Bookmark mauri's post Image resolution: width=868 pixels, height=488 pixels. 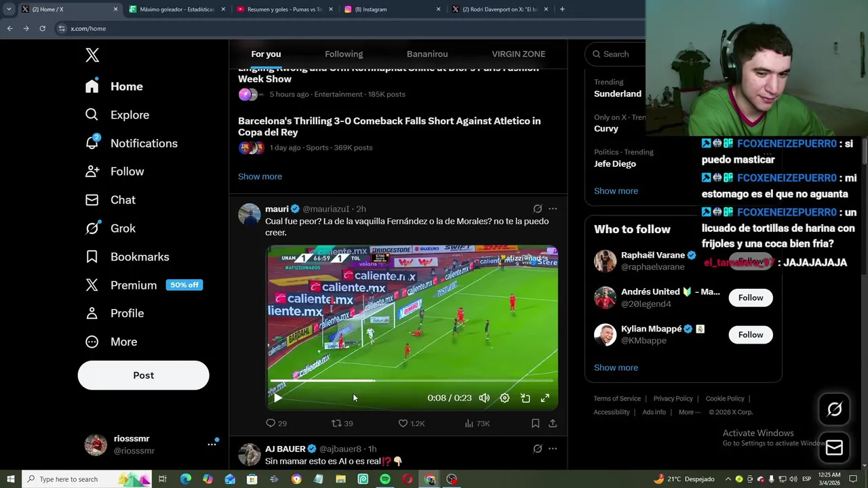pos(535,423)
